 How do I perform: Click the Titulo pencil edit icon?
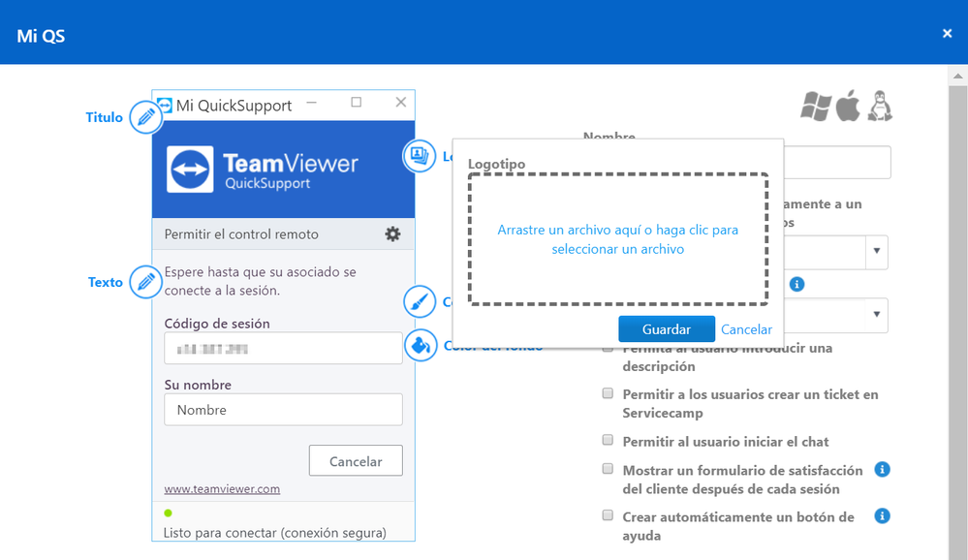pos(146,116)
